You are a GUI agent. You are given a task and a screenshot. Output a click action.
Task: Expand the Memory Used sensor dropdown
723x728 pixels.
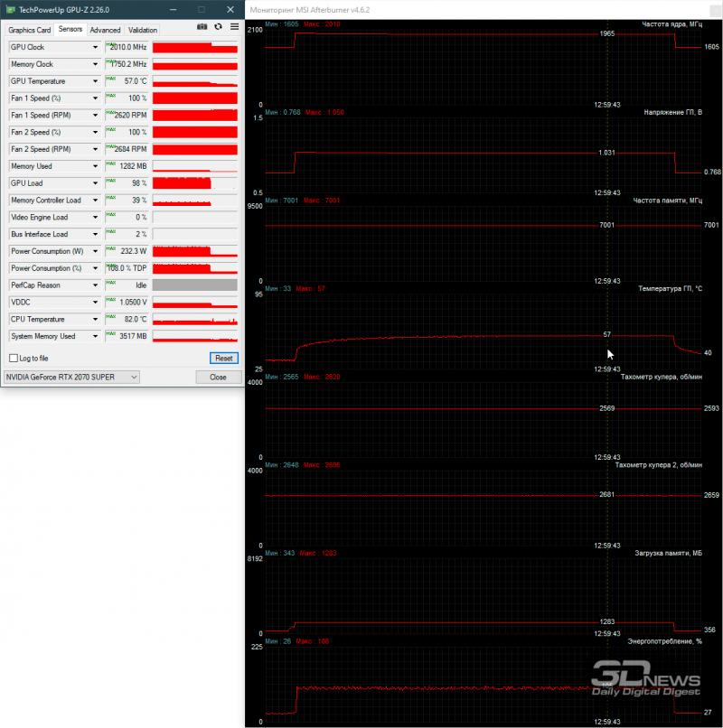coord(95,166)
